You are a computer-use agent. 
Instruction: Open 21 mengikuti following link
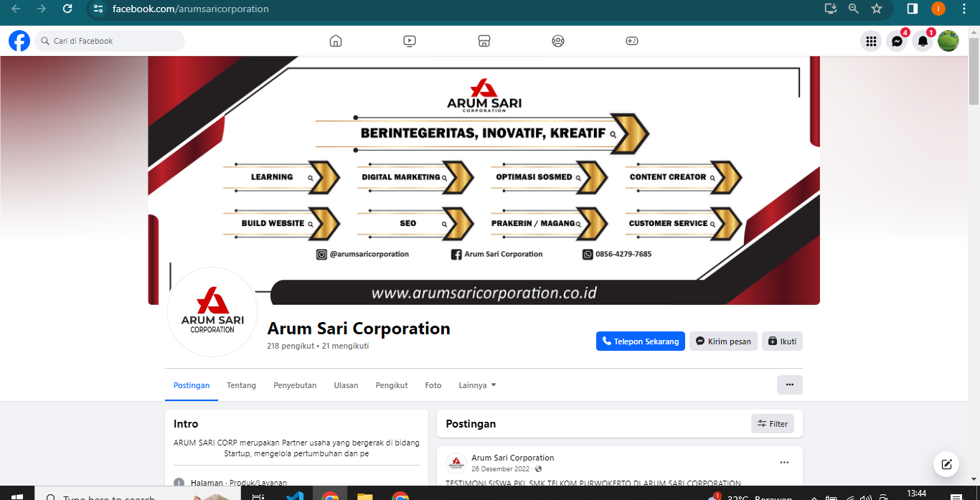point(345,346)
